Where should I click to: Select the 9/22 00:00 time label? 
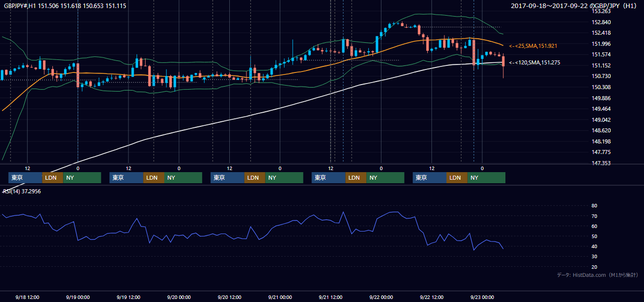tap(381, 297)
